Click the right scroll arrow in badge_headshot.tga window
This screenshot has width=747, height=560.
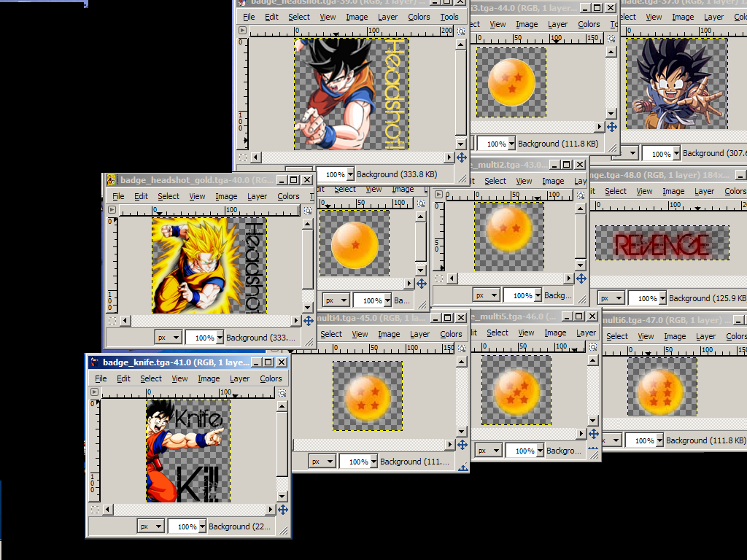coord(450,157)
